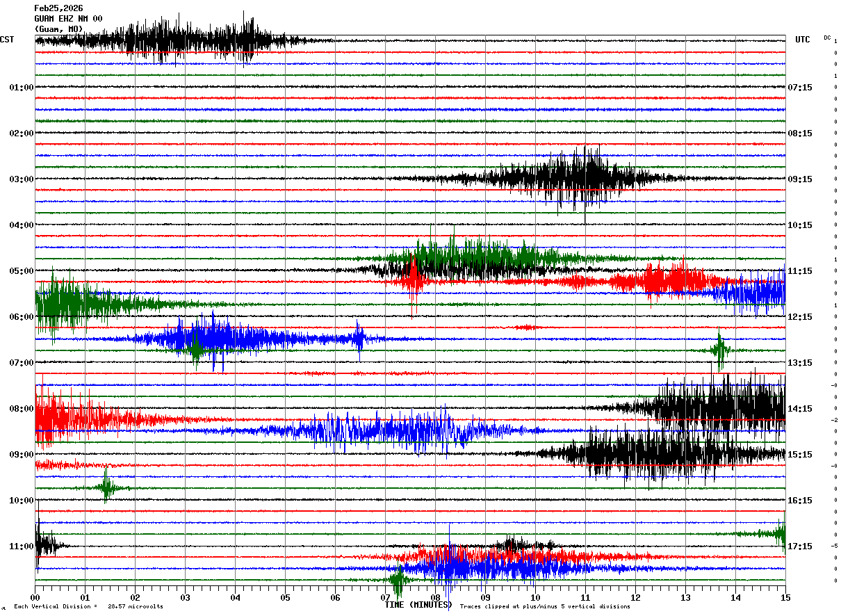Click the UTC timezone label

pyautogui.click(x=803, y=40)
